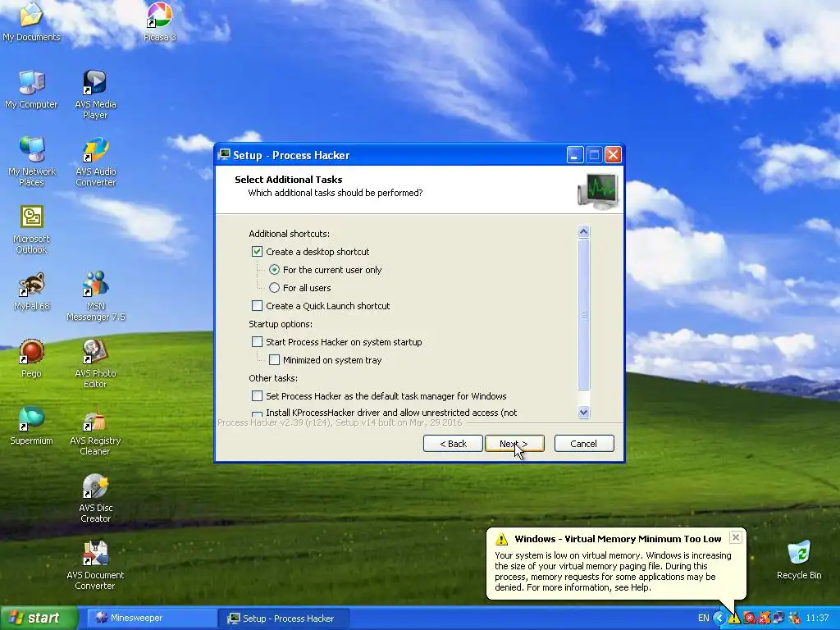Image resolution: width=840 pixels, height=630 pixels.
Task: Go back with the < Back button
Action: pyautogui.click(x=453, y=444)
